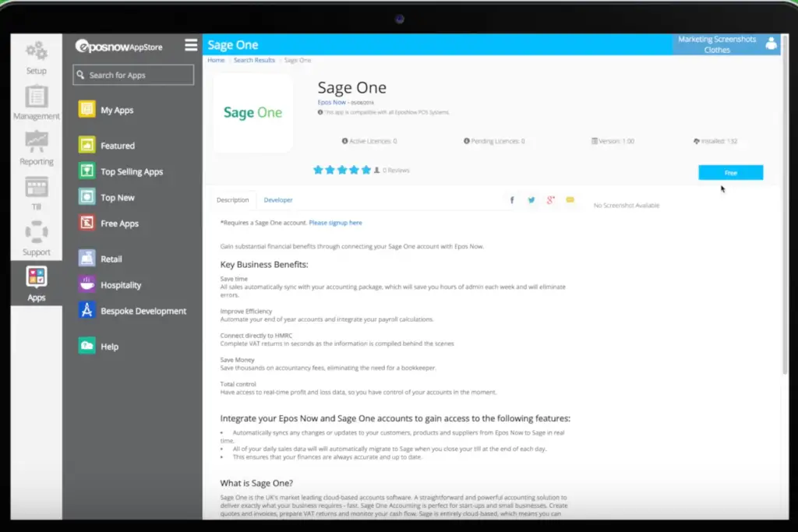Focus the Search for Apps field
This screenshot has width=798, height=532.
[x=133, y=75]
